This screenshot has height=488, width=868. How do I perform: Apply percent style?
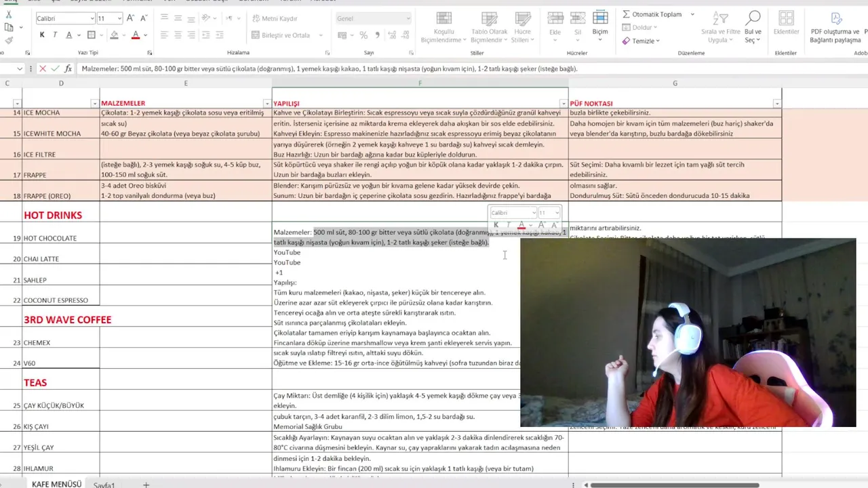[x=364, y=35]
